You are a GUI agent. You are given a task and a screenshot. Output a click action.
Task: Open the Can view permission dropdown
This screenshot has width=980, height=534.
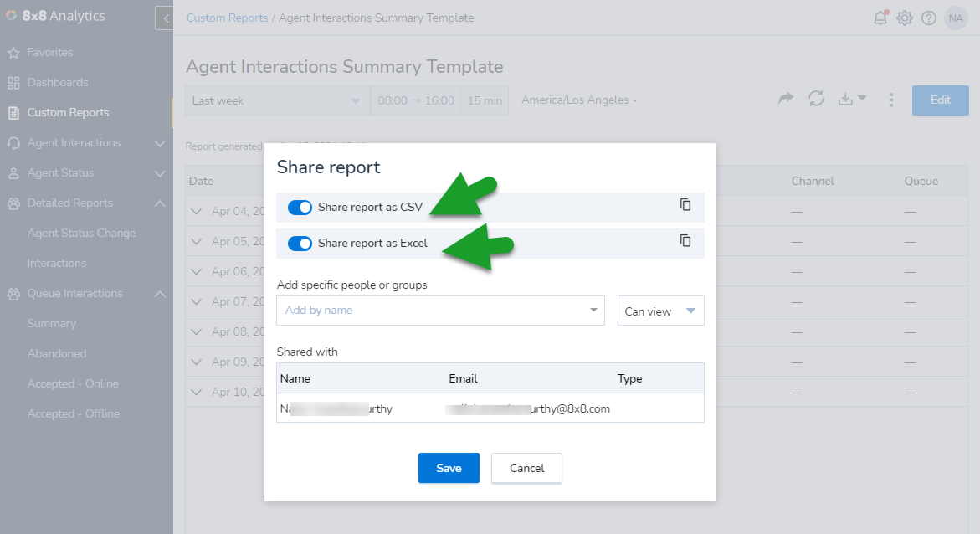point(660,311)
